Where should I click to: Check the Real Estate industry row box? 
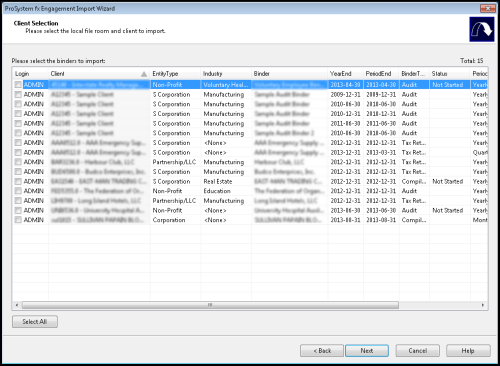pyautogui.click(x=18, y=181)
